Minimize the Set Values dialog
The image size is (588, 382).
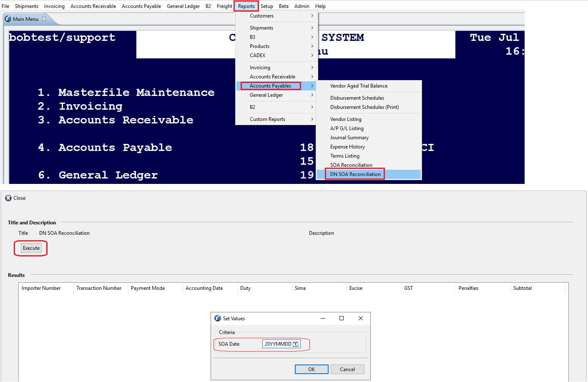[x=323, y=318]
